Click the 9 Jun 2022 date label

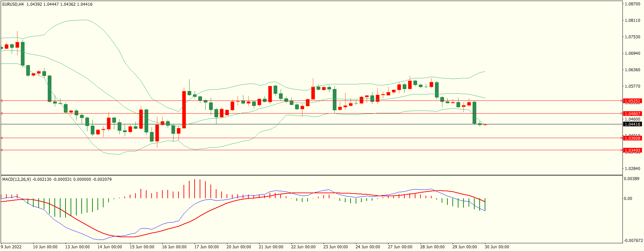[x=11, y=247]
